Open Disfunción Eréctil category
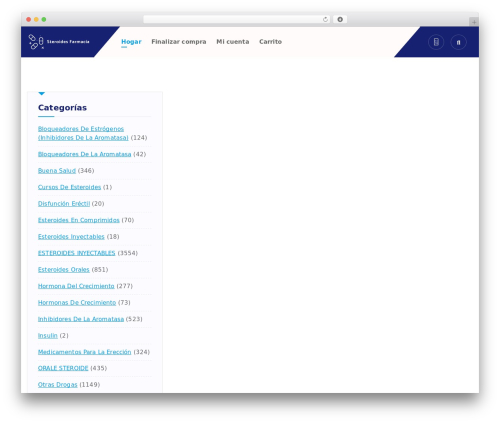The width and height of the screenshot is (500, 423). [x=64, y=203]
